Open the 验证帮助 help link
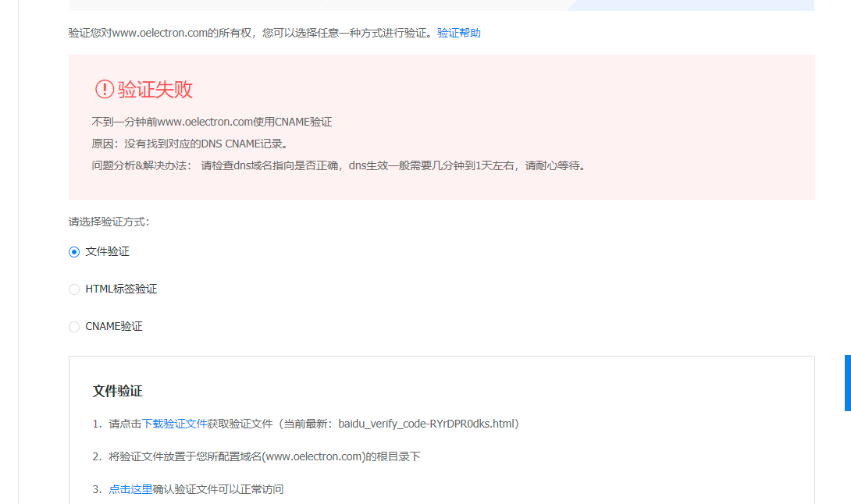Screen dimensions: 851x504 [x=459, y=33]
